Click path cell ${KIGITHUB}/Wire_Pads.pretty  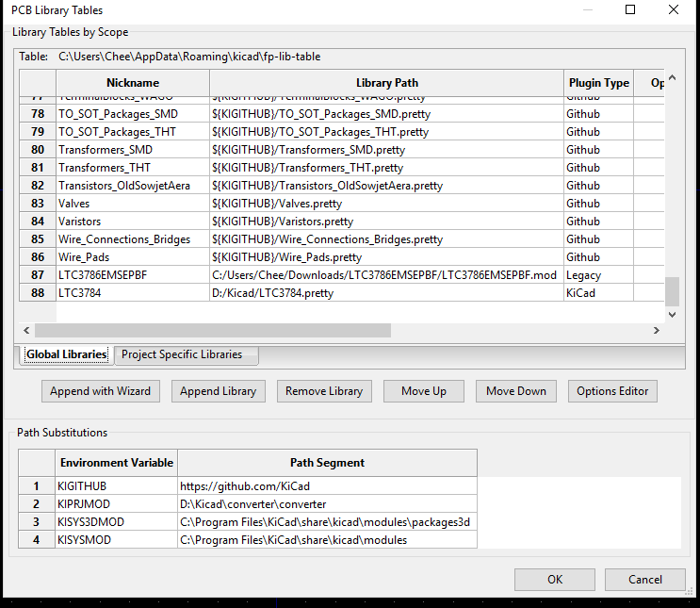pyautogui.click(x=386, y=257)
